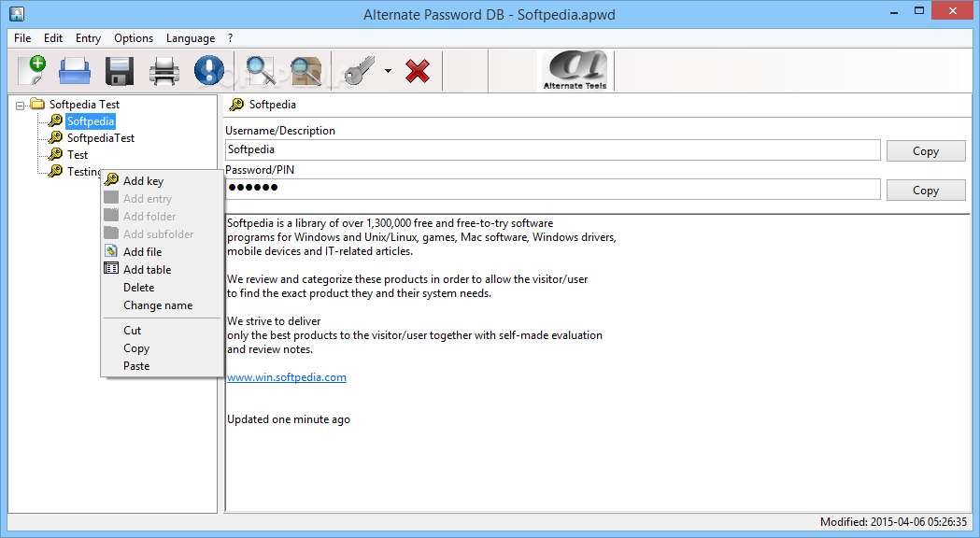Choose Copy from context menu
980x538 pixels.
[x=163, y=348]
